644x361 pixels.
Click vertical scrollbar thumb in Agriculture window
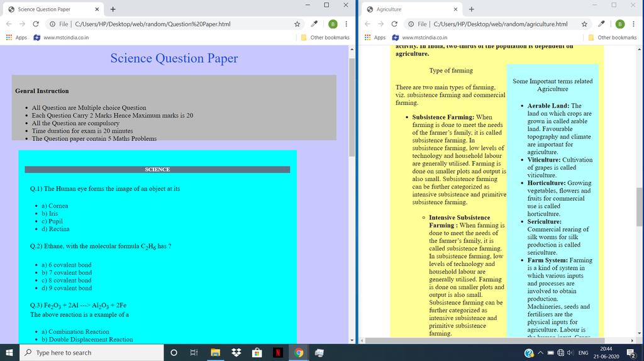tap(640, 206)
